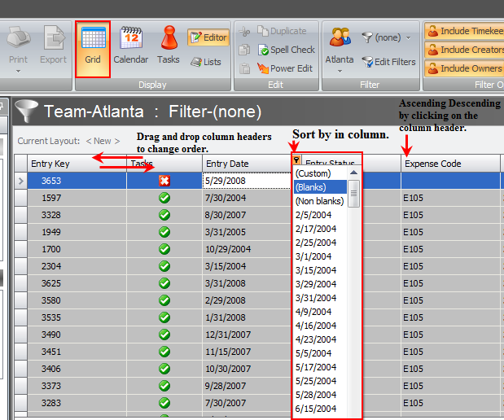Click Entry Status column filter arrow
The height and width of the screenshot is (420, 504).
(296, 162)
